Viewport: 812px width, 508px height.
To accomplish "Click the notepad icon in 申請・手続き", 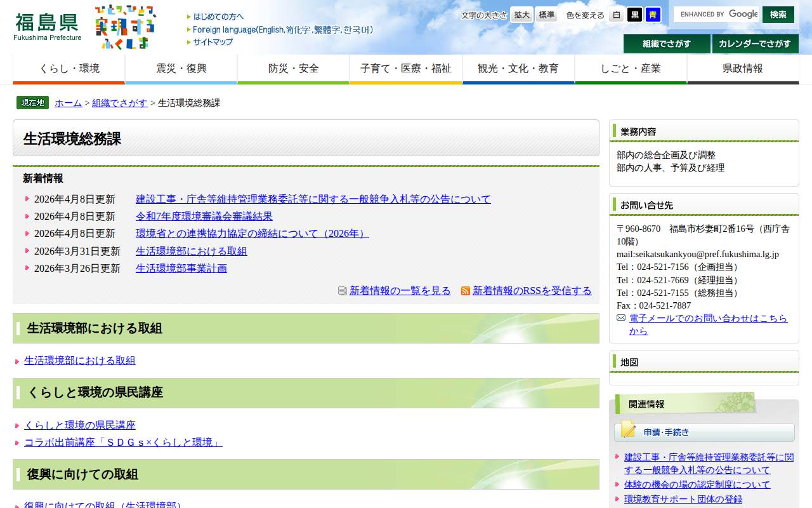I will (628, 430).
